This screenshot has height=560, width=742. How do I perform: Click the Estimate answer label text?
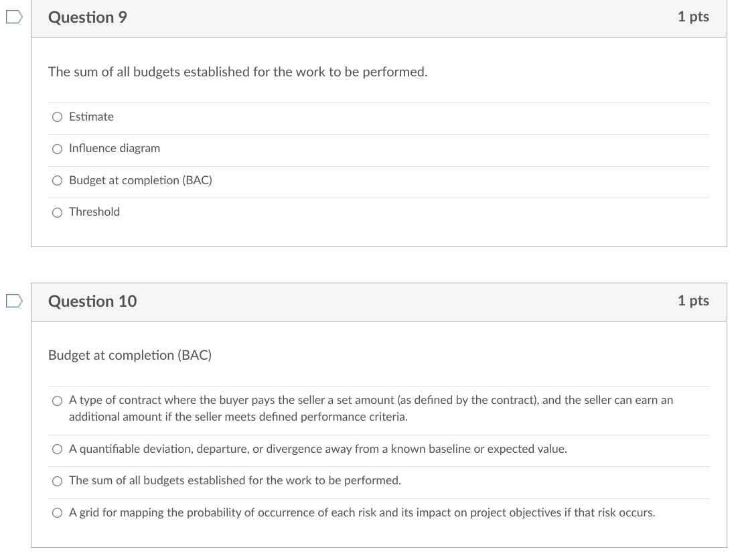click(92, 117)
